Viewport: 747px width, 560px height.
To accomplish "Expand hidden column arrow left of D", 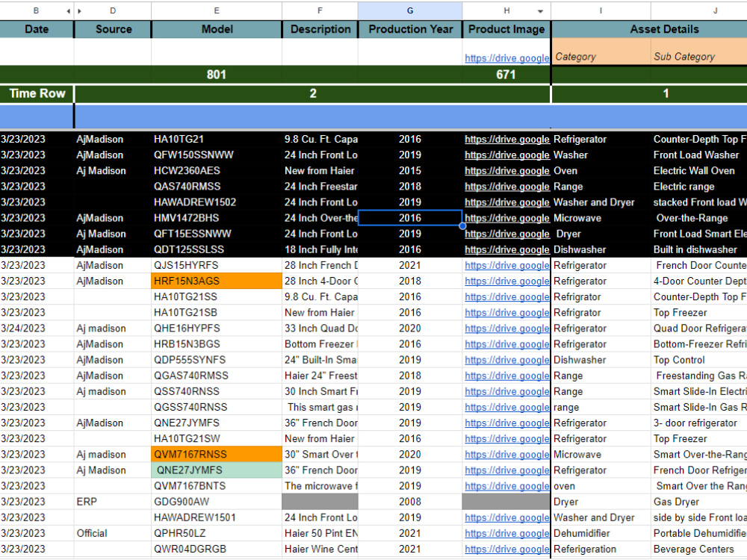I will pos(80,10).
